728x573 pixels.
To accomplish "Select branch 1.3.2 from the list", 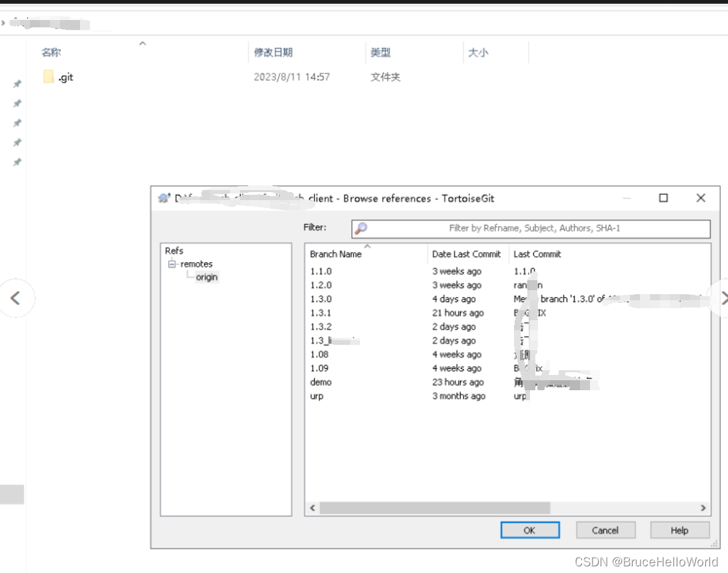I will (x=321, y=326).
